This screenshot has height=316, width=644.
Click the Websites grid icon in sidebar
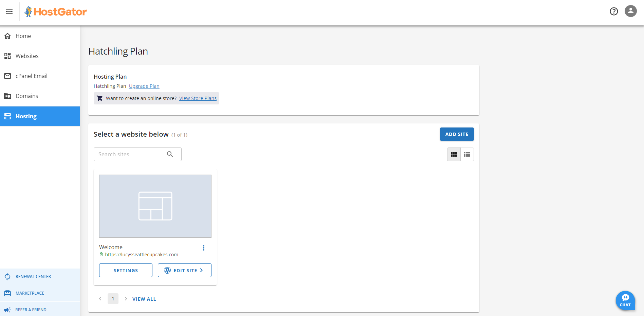[7, 56]
